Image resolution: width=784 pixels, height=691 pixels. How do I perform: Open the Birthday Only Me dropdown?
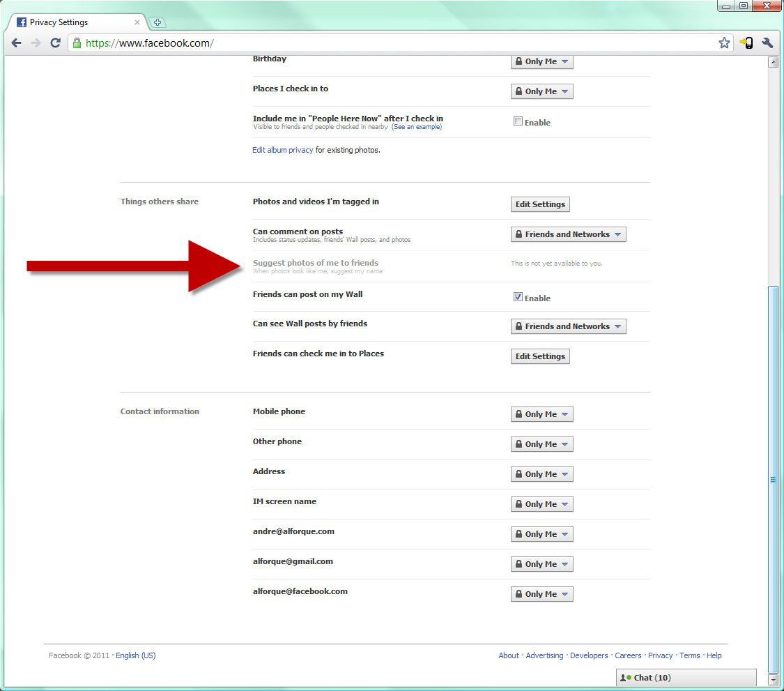click(541, 61)
